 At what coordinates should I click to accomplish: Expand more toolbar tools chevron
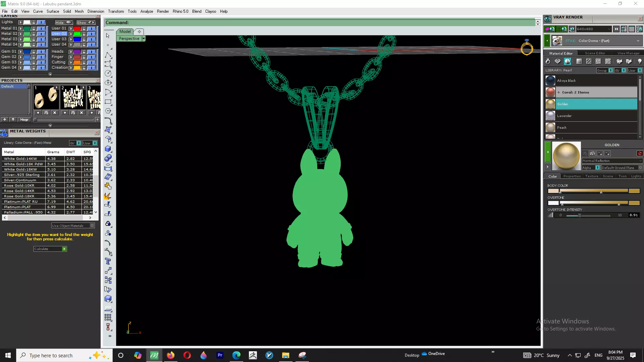(x=110, y=336)
